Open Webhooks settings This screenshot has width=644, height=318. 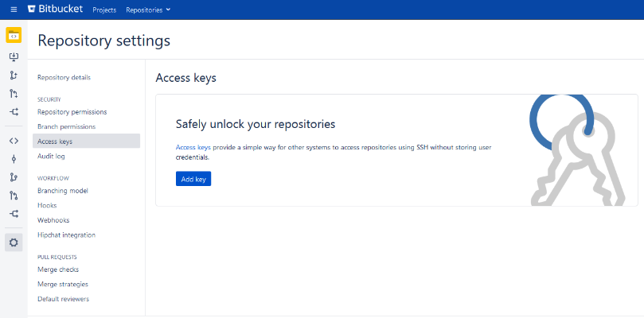53,220
